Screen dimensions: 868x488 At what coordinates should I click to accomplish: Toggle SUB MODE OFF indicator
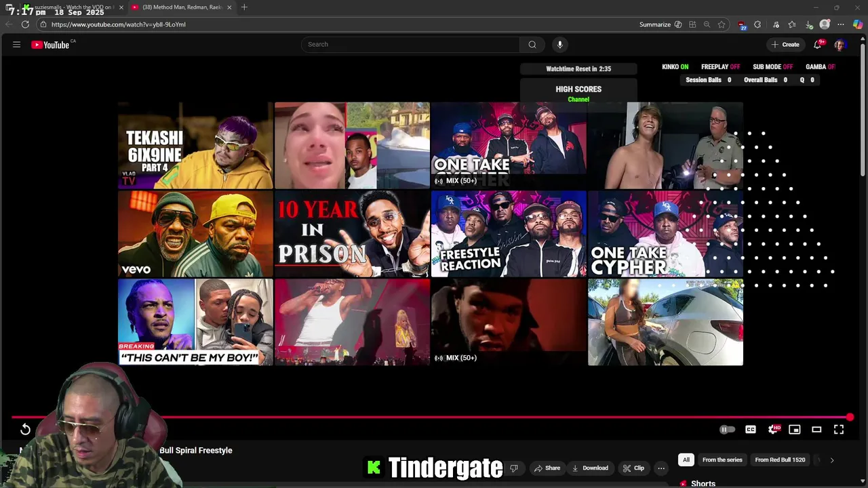tap(772, 67)
